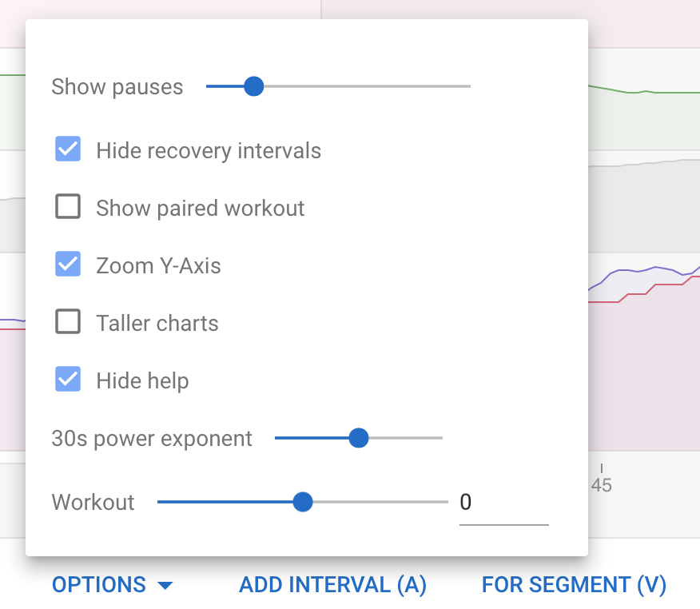Enable the Show paired workout checkbox
Image resolution: width=700 pixels, height=609 pixels.
tap(68, 206)
